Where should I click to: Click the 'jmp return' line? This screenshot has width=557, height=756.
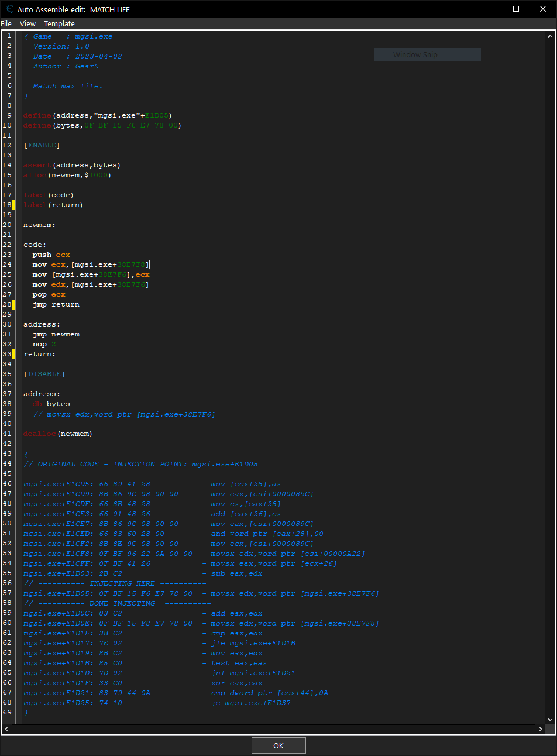click(56, 304)
